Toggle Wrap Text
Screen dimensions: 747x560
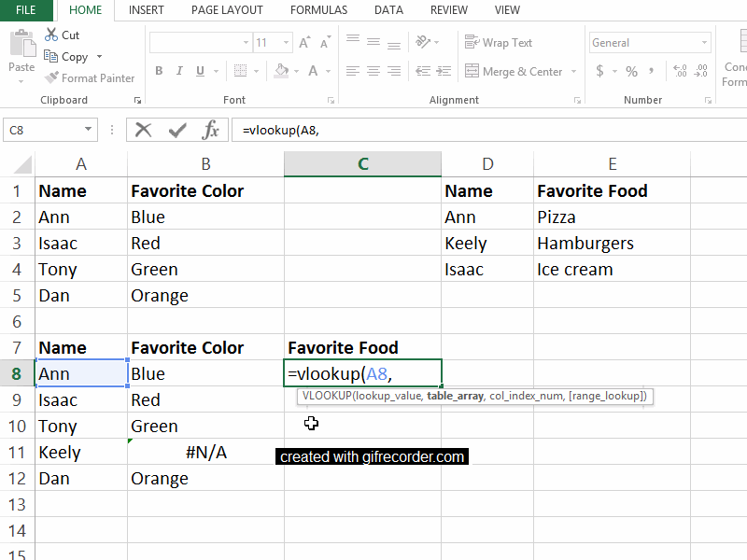pyautogui.click(x=499, y=43)
